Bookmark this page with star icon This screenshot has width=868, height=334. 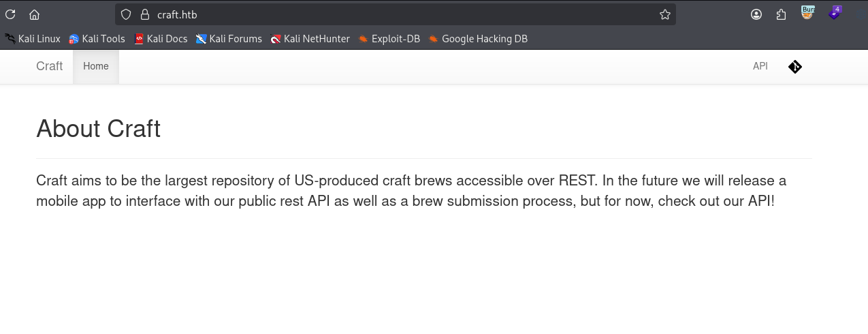click(x=665, y=14)
